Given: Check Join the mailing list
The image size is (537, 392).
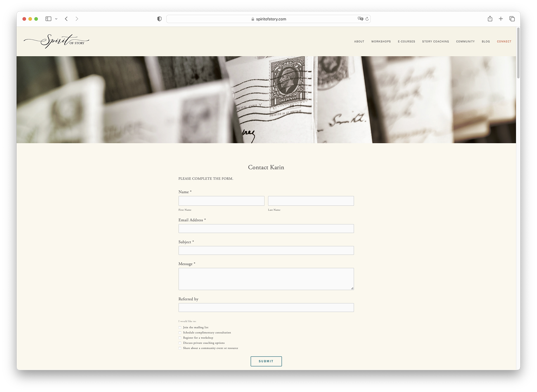Looking at the screenshot, I should (x=180, y=328).
